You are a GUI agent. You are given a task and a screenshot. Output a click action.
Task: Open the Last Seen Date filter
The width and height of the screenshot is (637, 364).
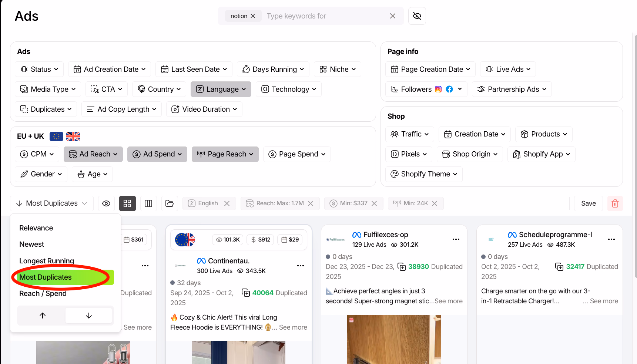point(194,69)
